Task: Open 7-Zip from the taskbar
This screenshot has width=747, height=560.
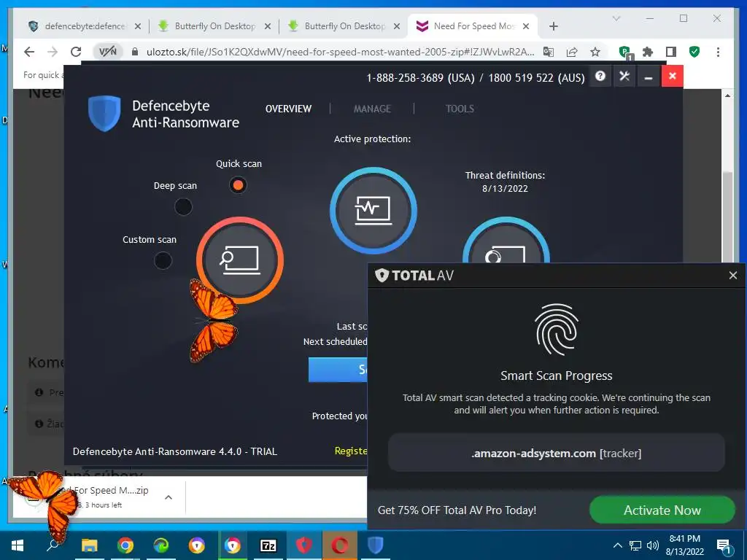Action: 268,545
